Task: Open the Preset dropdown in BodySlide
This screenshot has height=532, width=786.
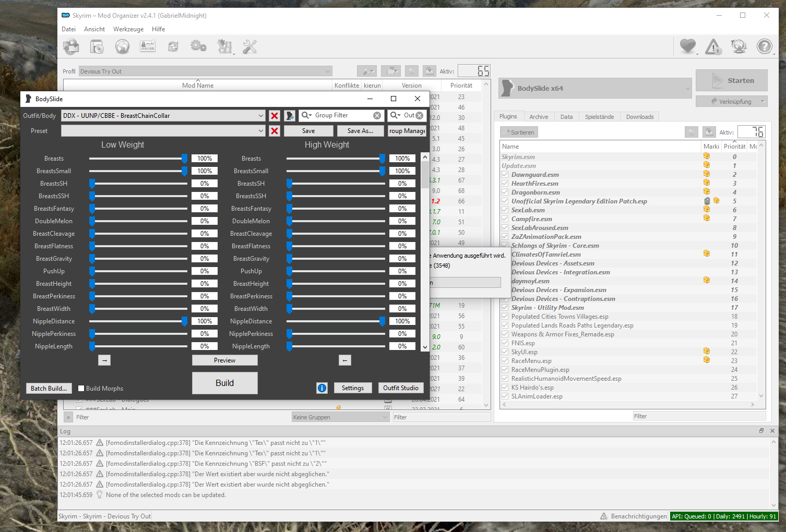Action: point(163,131)
